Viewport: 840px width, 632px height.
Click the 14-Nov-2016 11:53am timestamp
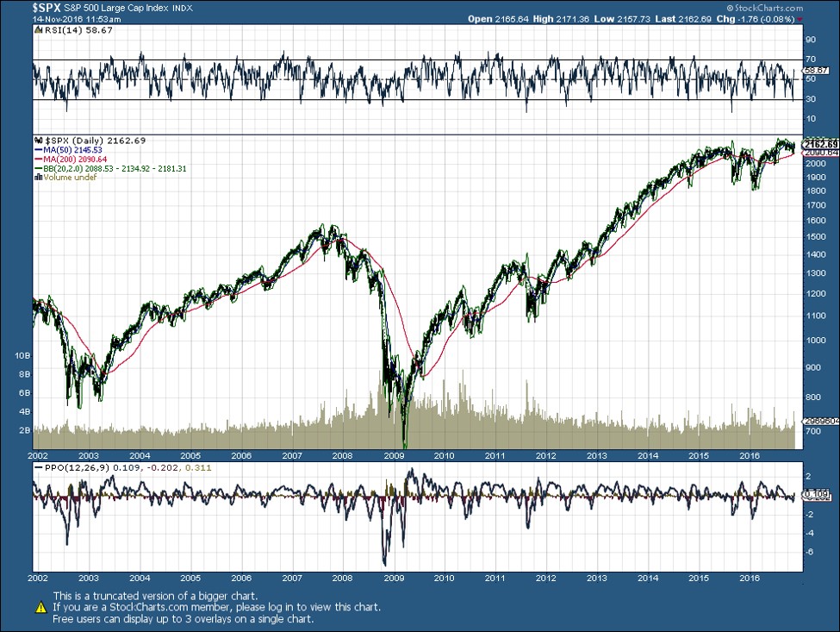tap(77, 19)
